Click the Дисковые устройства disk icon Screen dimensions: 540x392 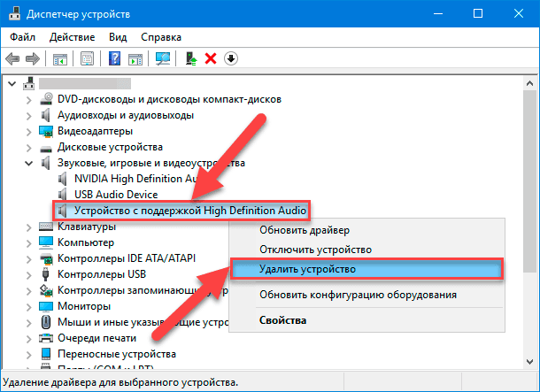point(46,149)
